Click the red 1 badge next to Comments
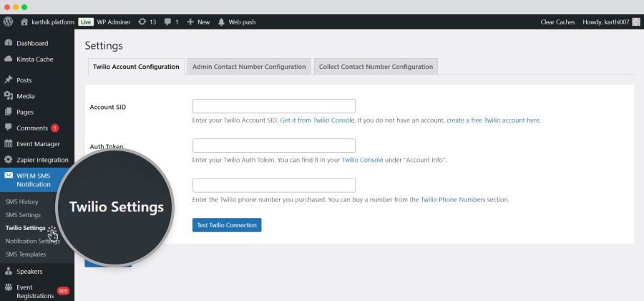 pos(54,128)
